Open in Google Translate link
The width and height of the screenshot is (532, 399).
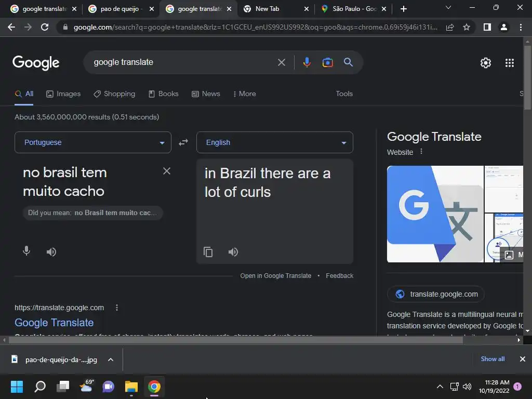[x=275, y=276]
